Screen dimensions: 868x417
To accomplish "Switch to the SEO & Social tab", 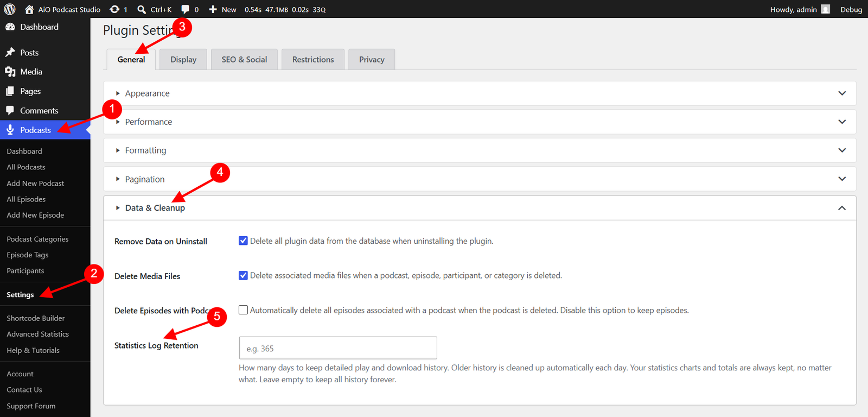I will 244,59.
